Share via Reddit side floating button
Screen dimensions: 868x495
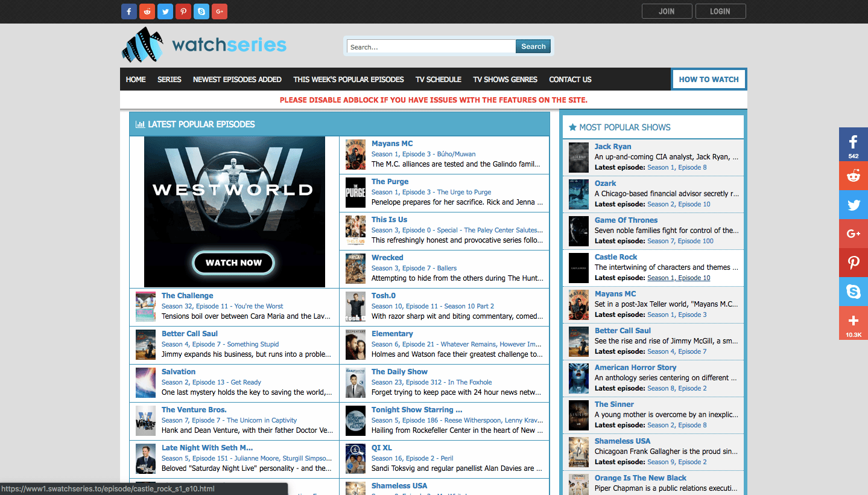854,176
